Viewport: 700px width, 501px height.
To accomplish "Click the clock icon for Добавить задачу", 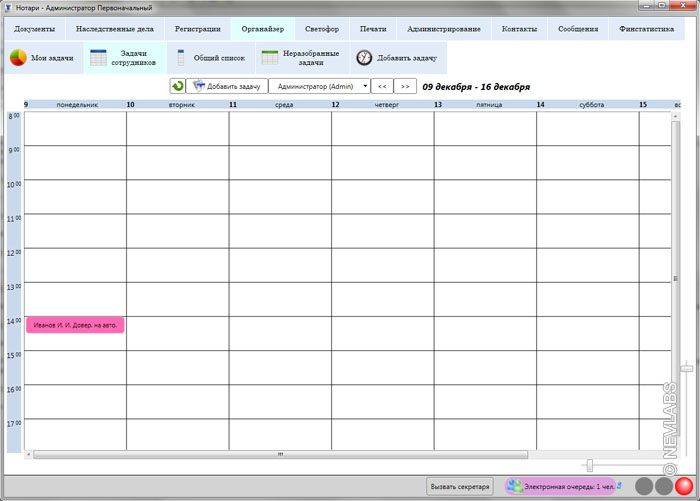I will [x=364, y=58].
